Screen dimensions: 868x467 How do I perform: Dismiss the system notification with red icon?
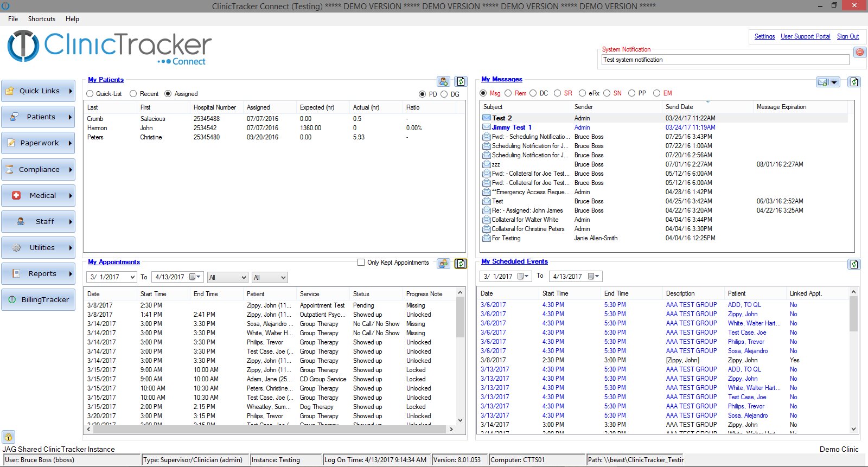859,52
